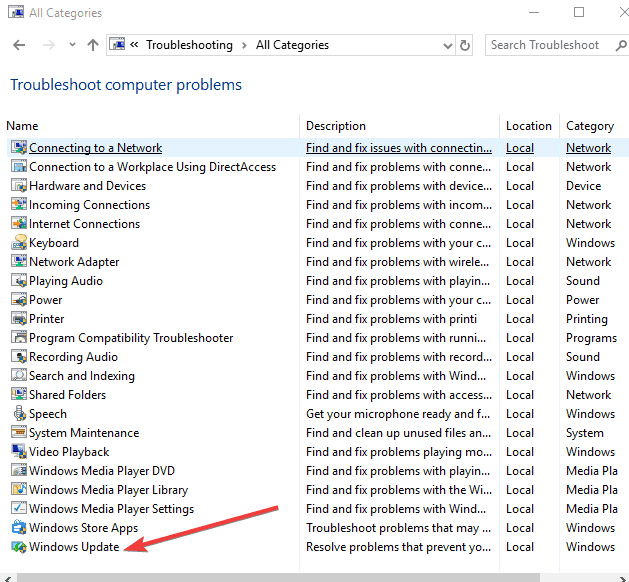Click the All Categories breadcrumb
This screenshot has height=582, width=629.
pyautogui.click(x=292, y=45)
